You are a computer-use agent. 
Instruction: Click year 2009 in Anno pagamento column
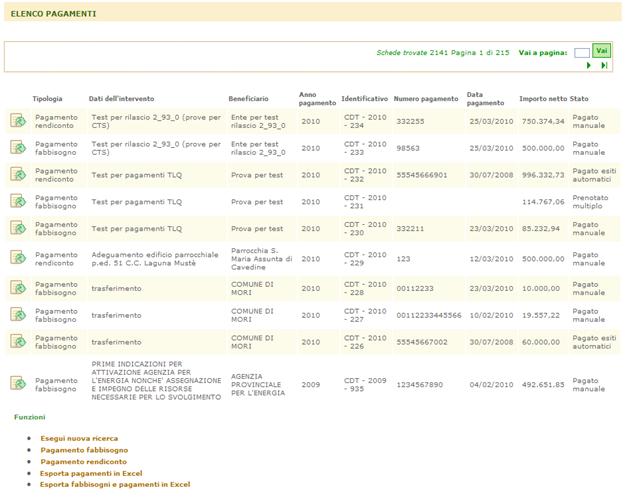[x=311, y=384]
